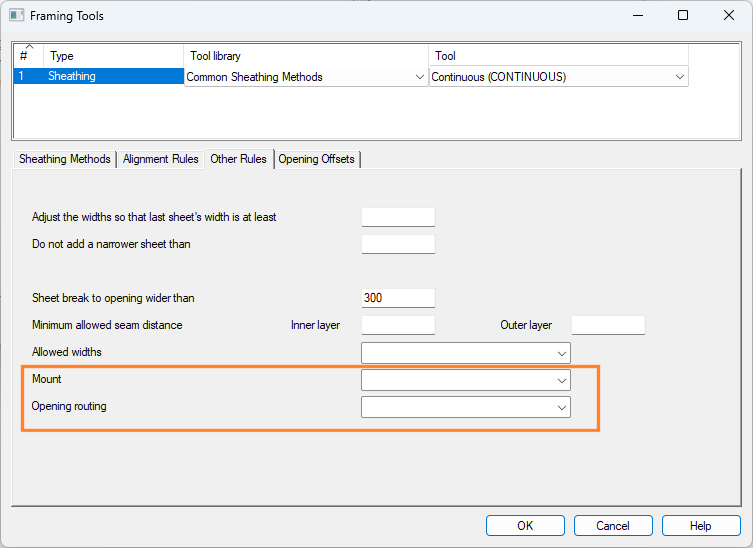Click the Framing Tools window icon
753x548 pixels.
coord(17,16)
